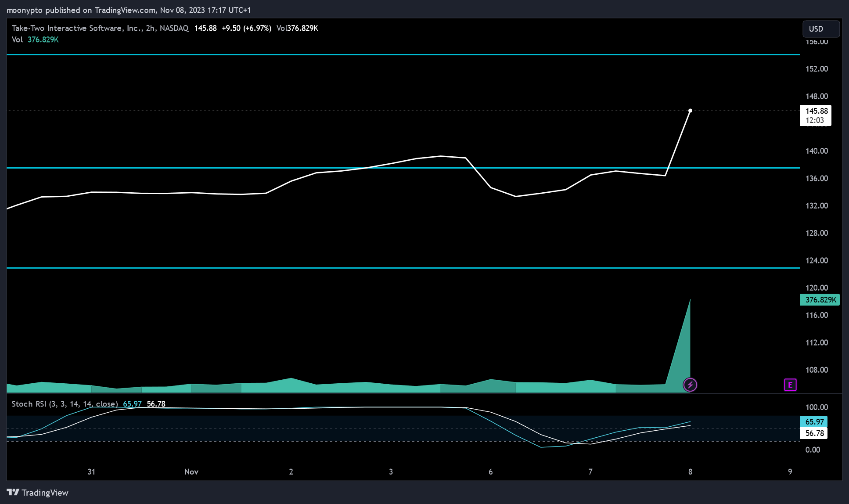Click the 132.00 price axis label
849x504 pixels.
pos(817,206)
